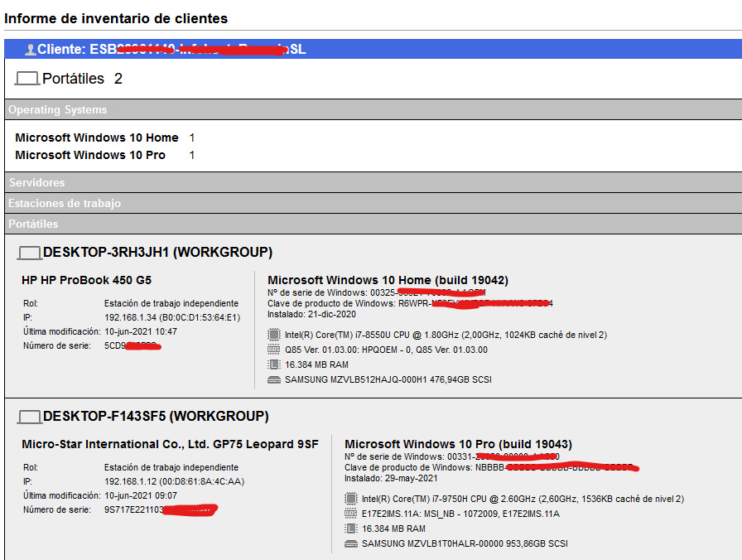This screenshot has height=560, width=742.
Task: Click the i7-8550U CPU description text
Action: tap(446, 335)
